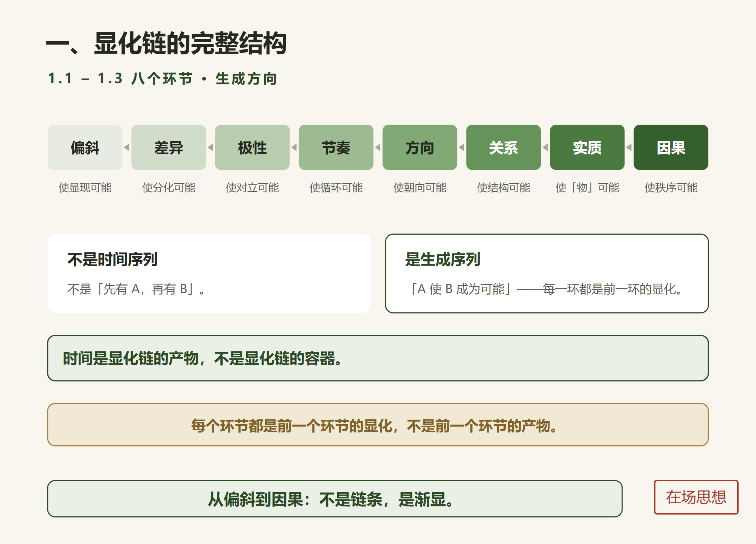Select the 关系 chain box
756x544 pixels.
tap(503, 147)
